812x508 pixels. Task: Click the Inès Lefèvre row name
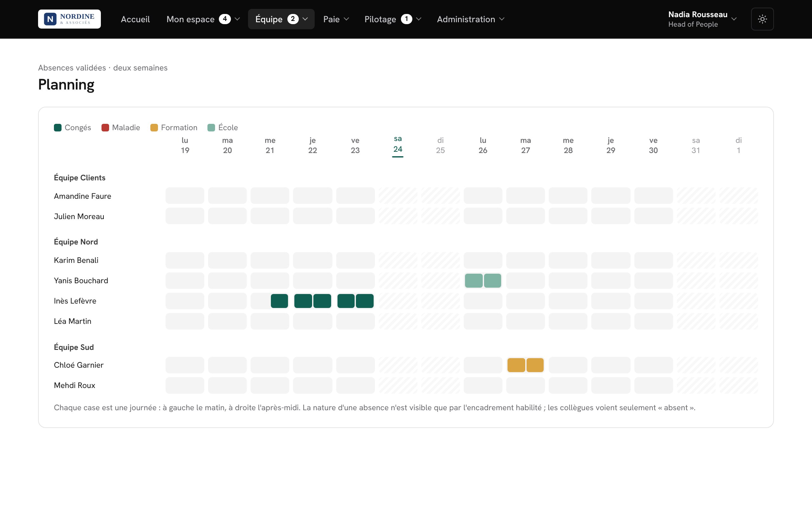click(x=75, y=301)
